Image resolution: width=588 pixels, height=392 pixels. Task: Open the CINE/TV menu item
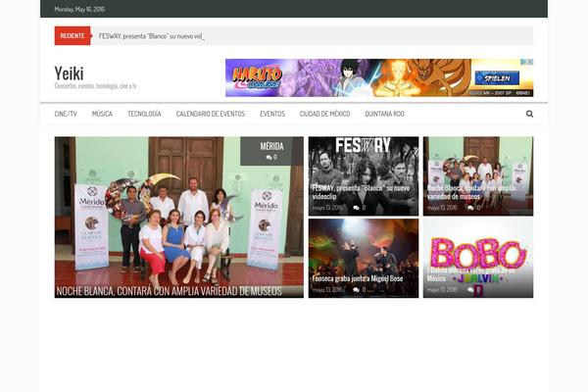pos(66,114)
